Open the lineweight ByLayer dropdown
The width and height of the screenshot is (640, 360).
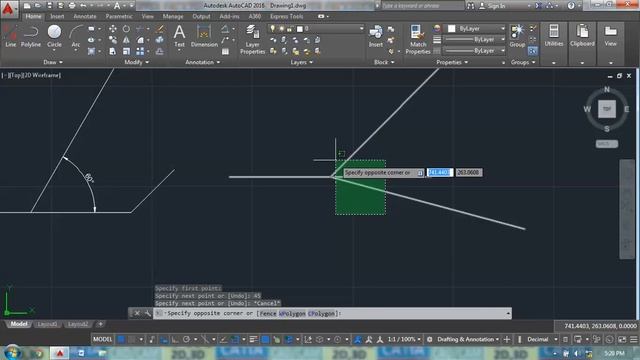point(475,40)
